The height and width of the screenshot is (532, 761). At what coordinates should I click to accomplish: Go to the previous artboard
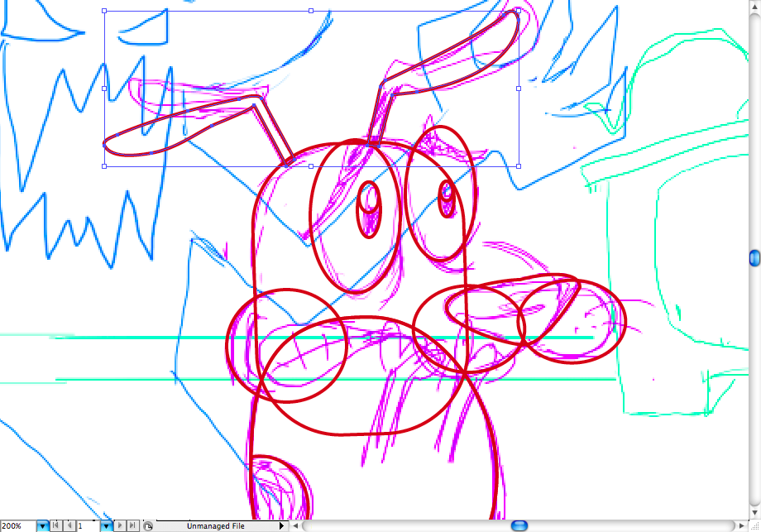pos(69,525)
